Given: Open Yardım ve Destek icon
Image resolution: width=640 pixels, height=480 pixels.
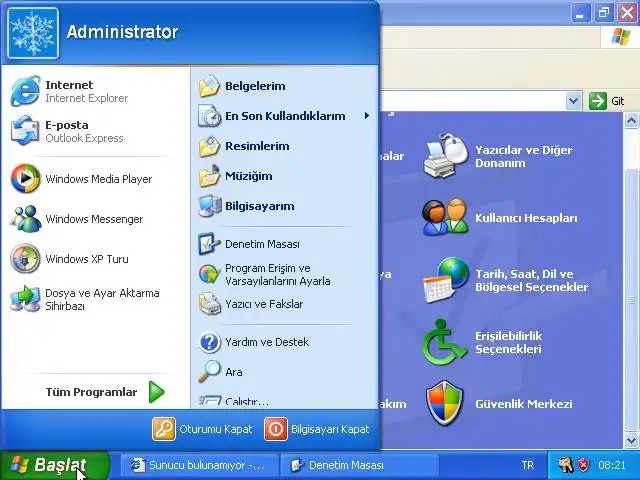Looking at the screenshot, I should (209, 342).
